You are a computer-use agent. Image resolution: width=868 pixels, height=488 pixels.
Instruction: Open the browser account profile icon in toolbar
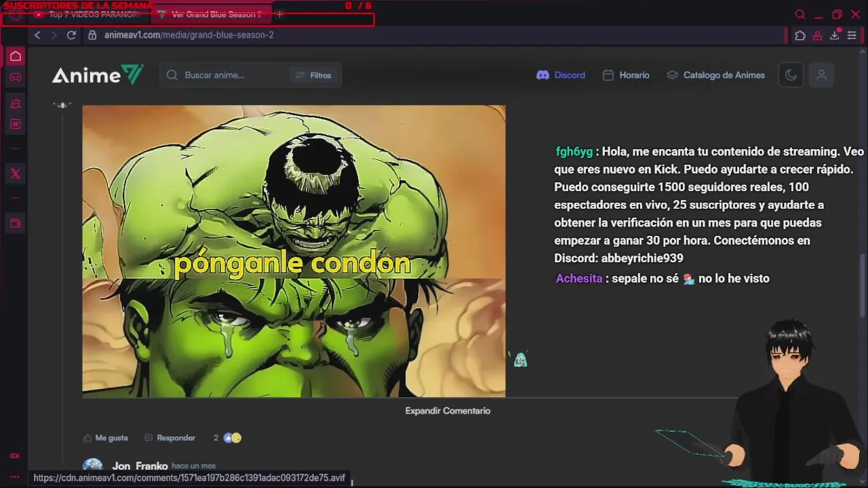[x=818, y=35]
